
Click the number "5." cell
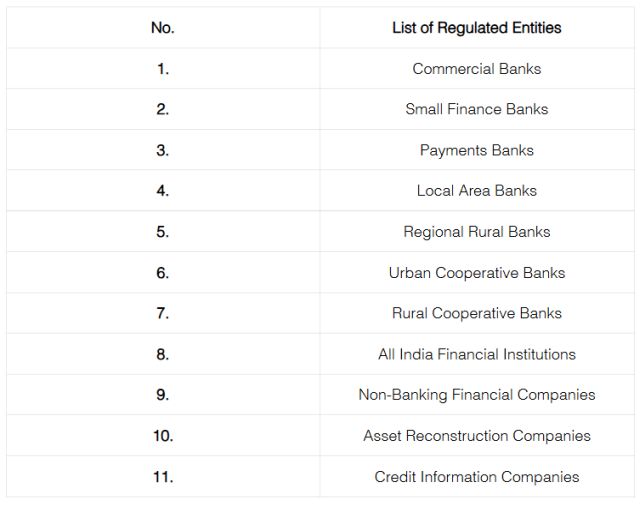coord(162,232)
